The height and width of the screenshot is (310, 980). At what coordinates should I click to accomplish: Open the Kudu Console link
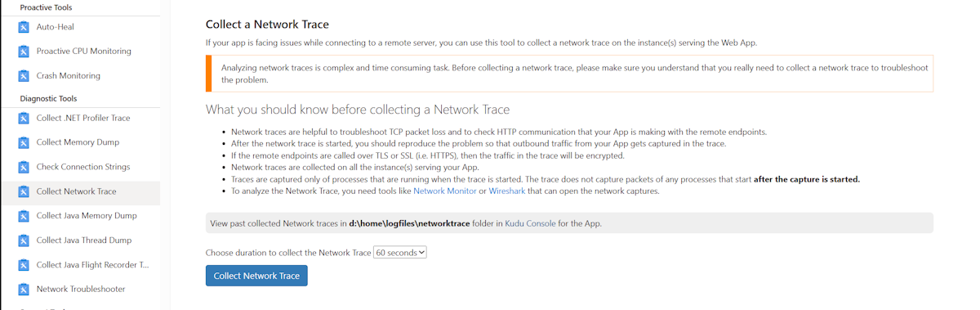coord(530,222)
